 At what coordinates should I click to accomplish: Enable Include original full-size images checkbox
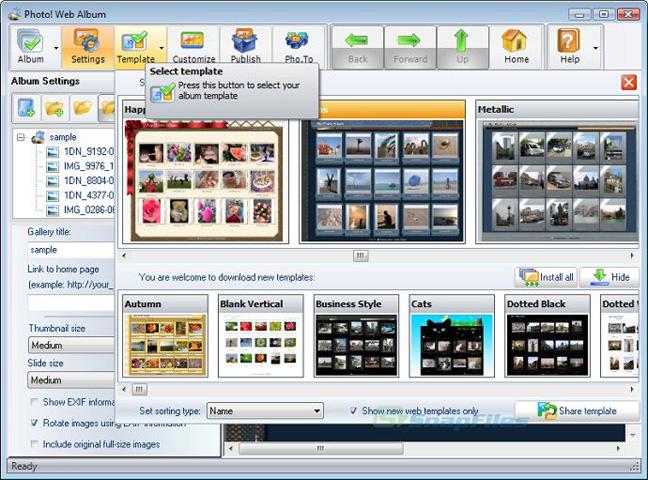pos(35,444)
